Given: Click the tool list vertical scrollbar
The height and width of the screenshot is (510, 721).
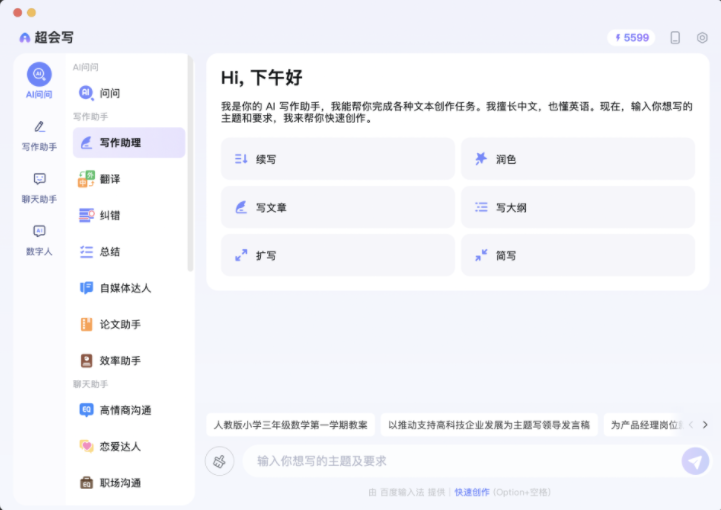Looking at the screenshot, I should pyautogui.click(x=190, y=163).
